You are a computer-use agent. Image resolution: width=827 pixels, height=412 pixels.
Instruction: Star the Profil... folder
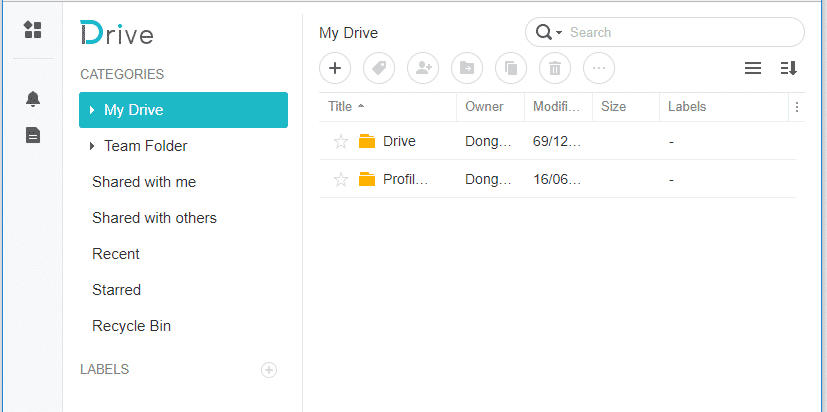[x=341, y=179]
